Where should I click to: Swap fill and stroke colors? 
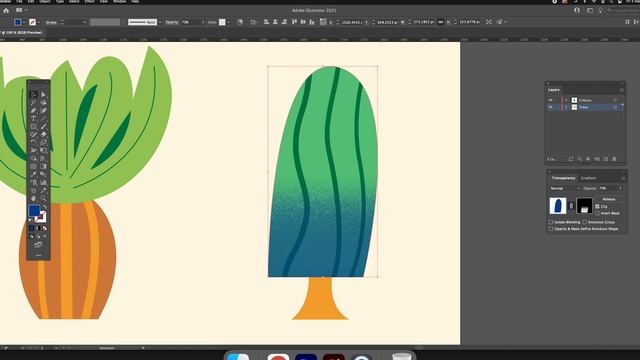45,207
